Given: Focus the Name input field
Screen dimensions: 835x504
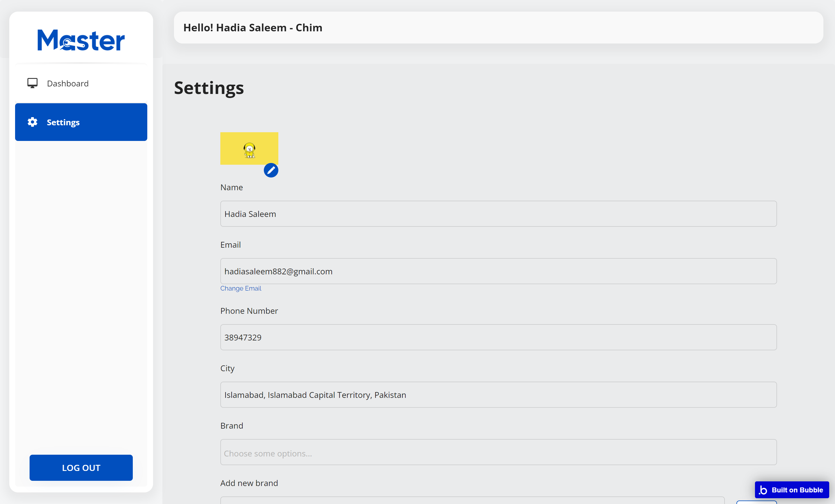Looking at the screenshot, I should coord(498,214).
